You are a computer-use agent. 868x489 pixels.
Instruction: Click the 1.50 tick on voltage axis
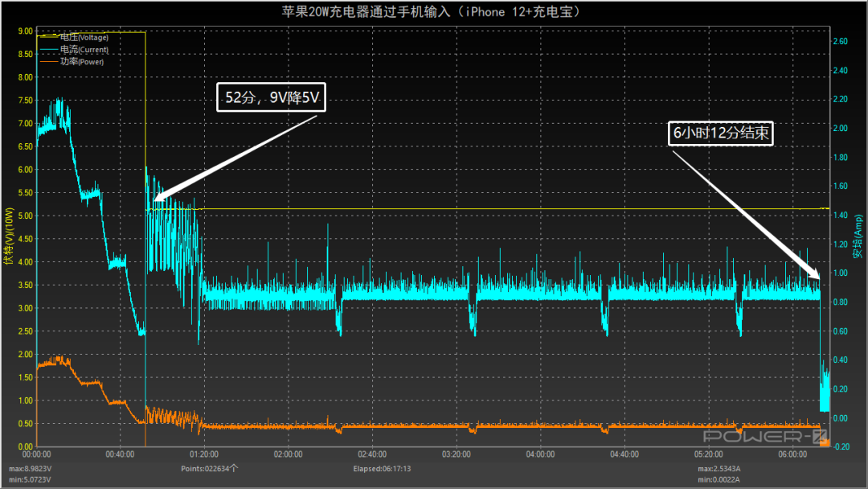point(26,377)
